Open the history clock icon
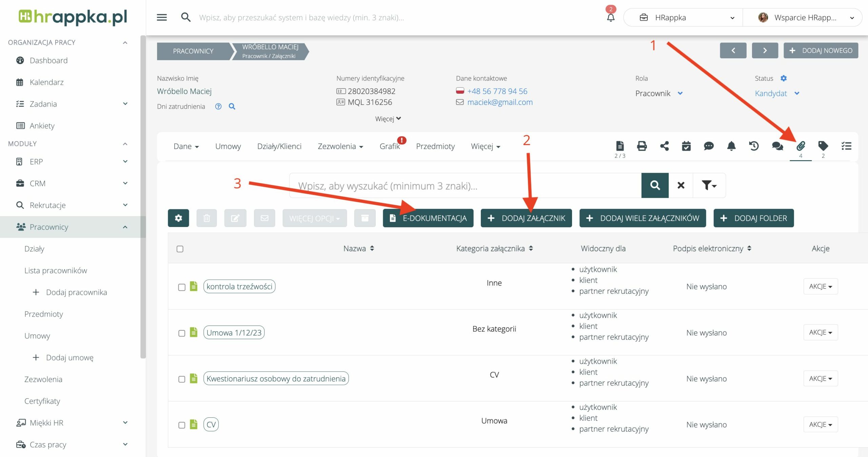This screenshot has width=868, height=457. [754, 146]
